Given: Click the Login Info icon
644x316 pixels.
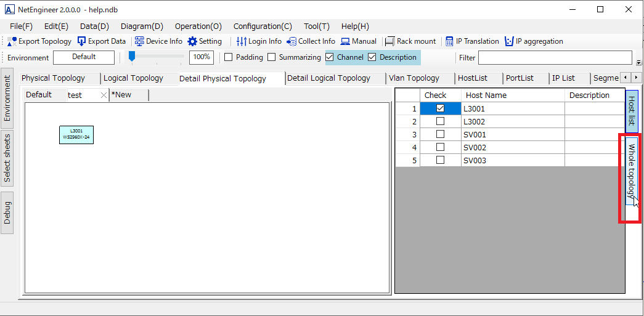Looking at the screenshot, I should point(242,41).
